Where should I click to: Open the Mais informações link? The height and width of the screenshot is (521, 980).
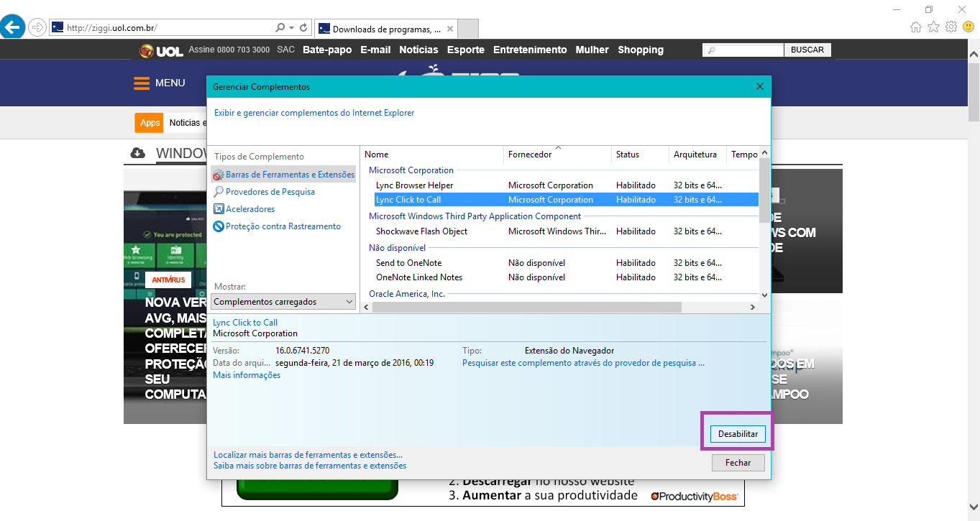(247, 375)
